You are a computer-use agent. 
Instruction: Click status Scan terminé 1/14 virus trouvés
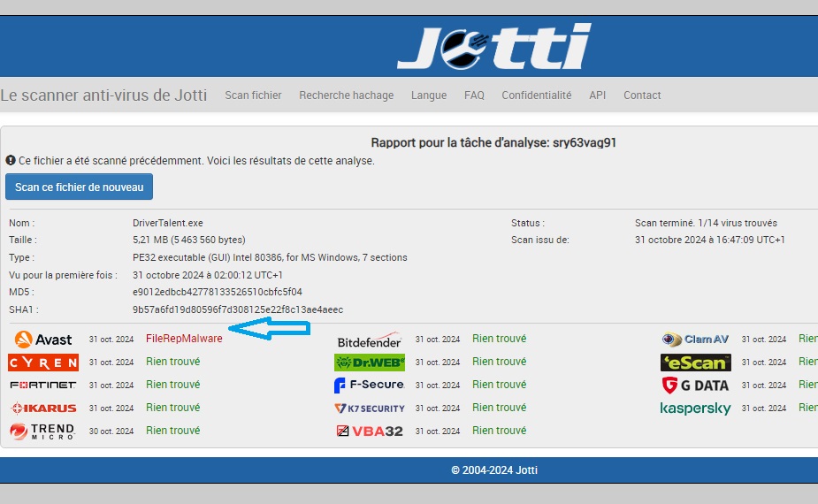[x=706, y=223]
